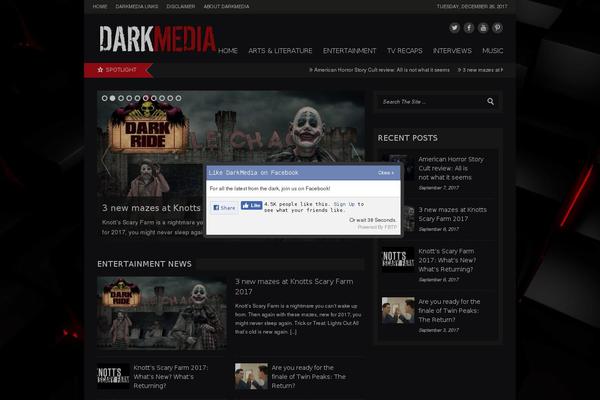Viewport: 600px width, 400px height.
Task: Open Interviews navigation menu
Action: click(x=452, y=51)
